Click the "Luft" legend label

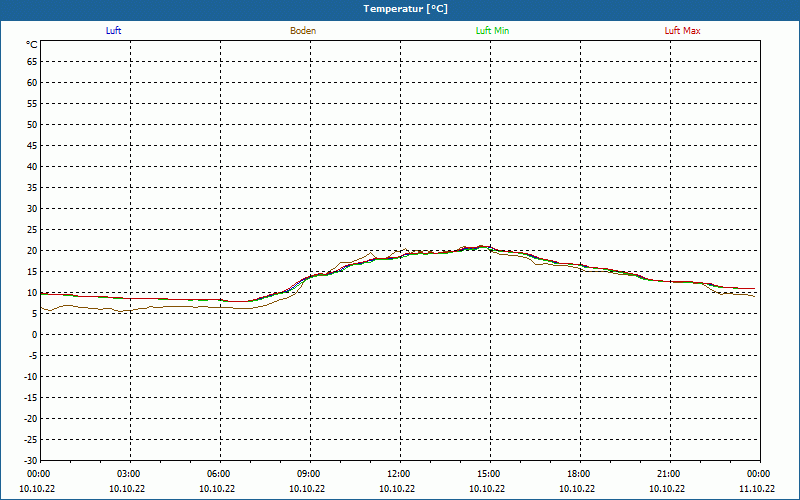(x=113, y=31)
